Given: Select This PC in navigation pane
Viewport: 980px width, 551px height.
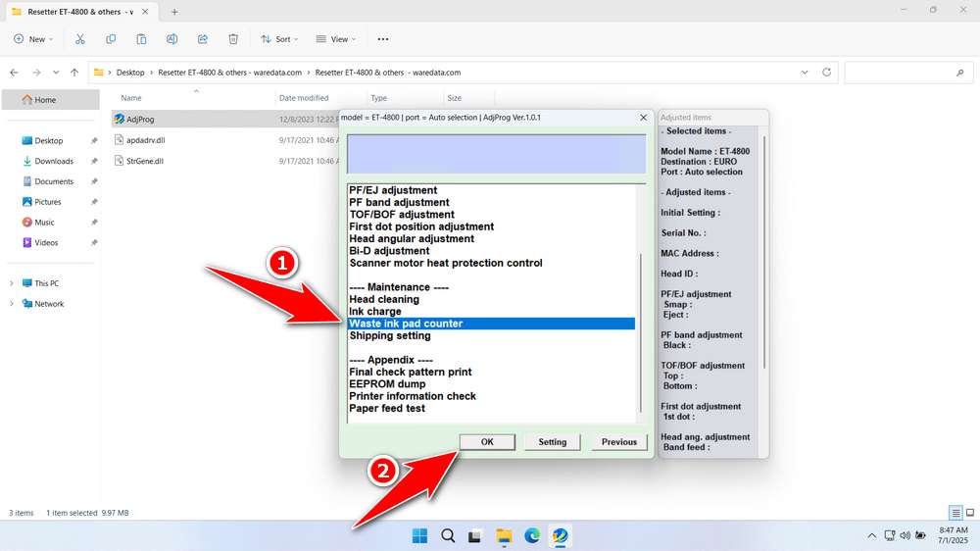Looking at the screenshot, I should 46,283.
